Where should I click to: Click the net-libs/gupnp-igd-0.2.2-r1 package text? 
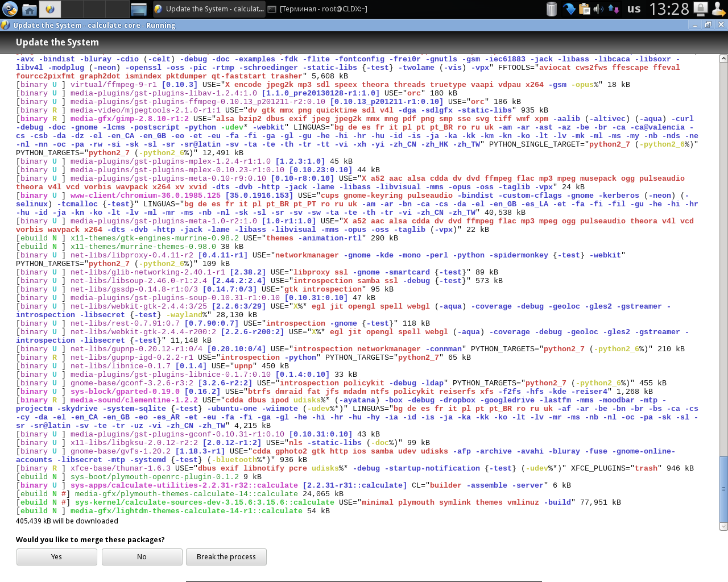click(x=132, y=357)
